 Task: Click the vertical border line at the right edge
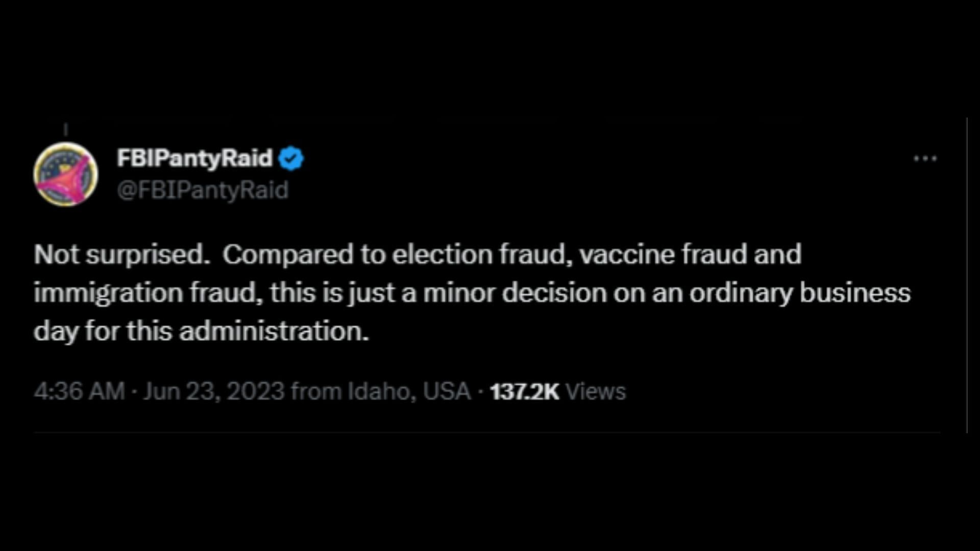point(967,275)
